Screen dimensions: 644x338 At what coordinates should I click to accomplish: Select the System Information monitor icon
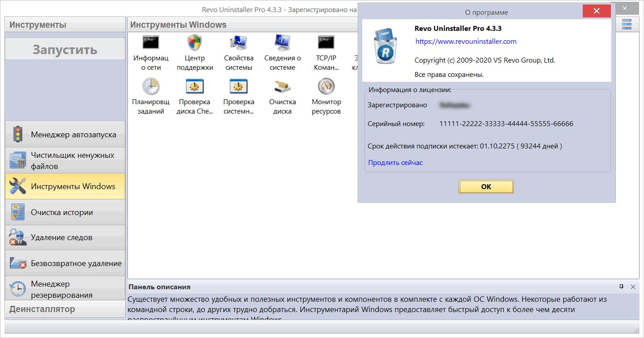pos(282,43)
